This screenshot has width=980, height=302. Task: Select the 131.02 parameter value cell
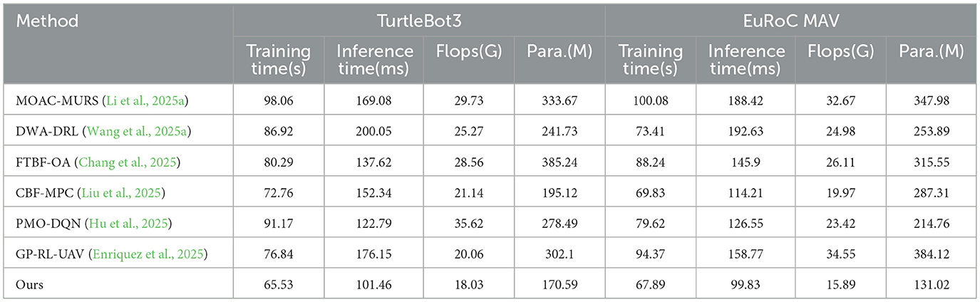click(931, 285)
